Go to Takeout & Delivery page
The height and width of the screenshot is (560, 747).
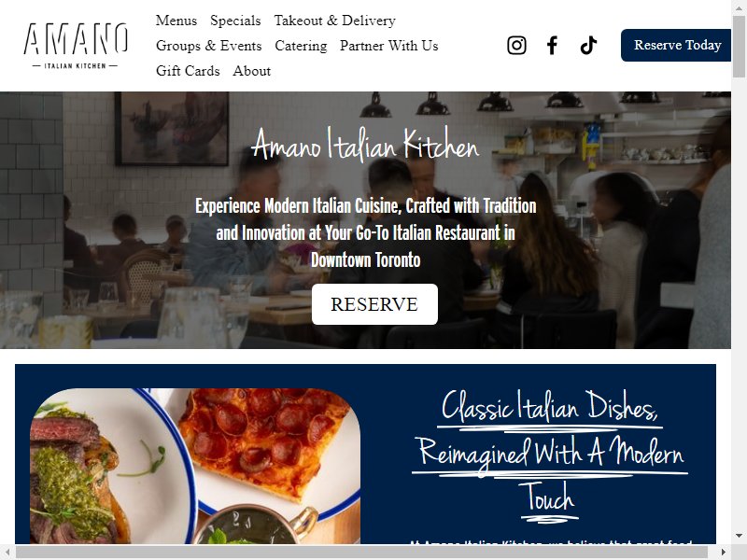[x=334, y=21]
